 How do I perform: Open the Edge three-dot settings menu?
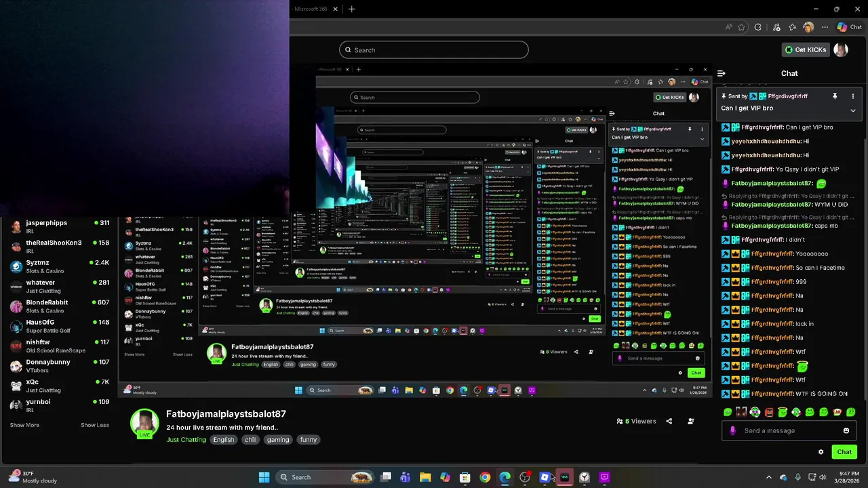tap(825, 27)
